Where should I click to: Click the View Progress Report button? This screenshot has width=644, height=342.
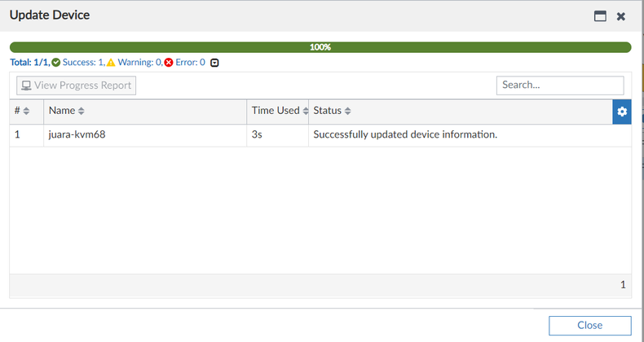pyautogui.click(x=77, y=85)
